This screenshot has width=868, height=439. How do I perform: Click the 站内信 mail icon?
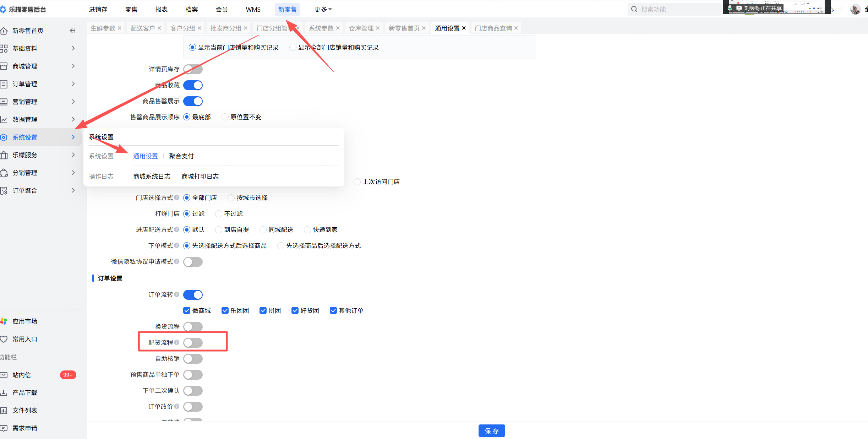tap(4, 375)
